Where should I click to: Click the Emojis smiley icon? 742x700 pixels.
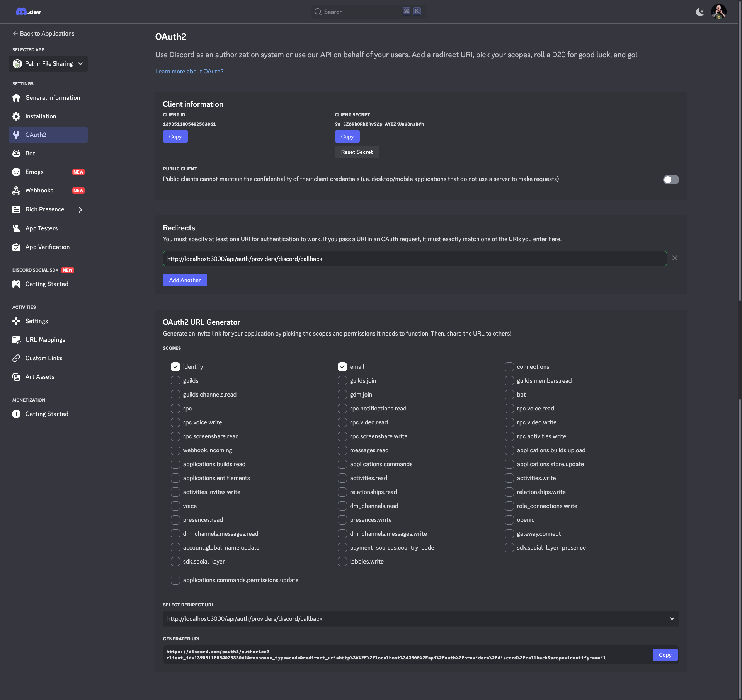[16, 172]
